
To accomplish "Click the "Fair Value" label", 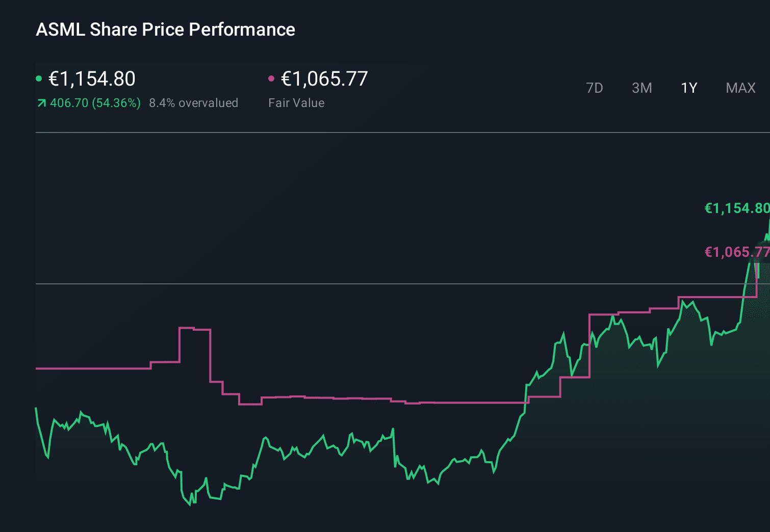I will pyautogui.click(x=296, y=103).
